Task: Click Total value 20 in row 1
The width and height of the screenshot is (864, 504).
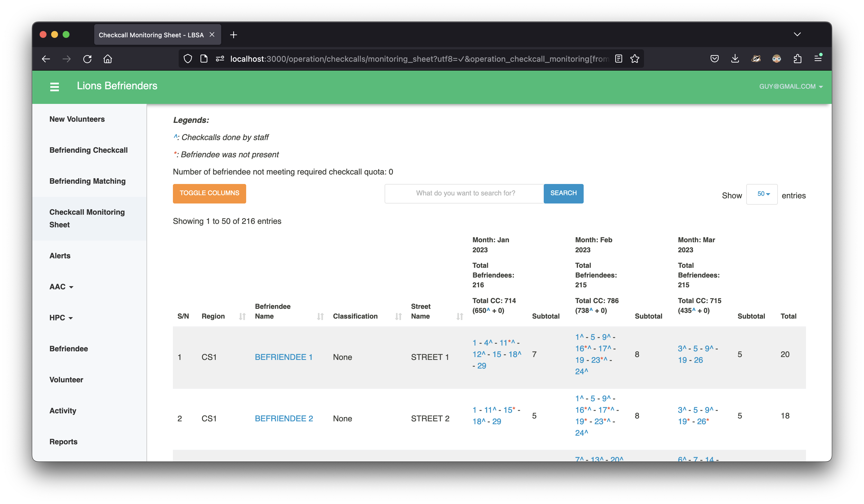Action: pos(785,355)
